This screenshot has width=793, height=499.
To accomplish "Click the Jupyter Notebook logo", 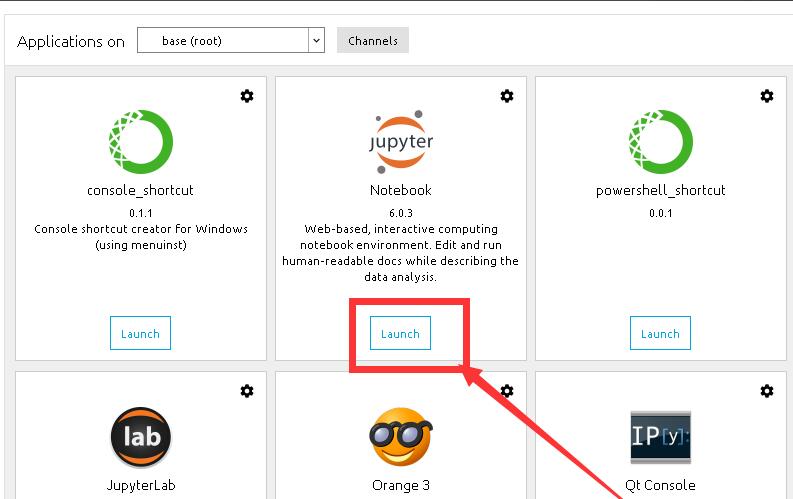I will pos(401,142).
